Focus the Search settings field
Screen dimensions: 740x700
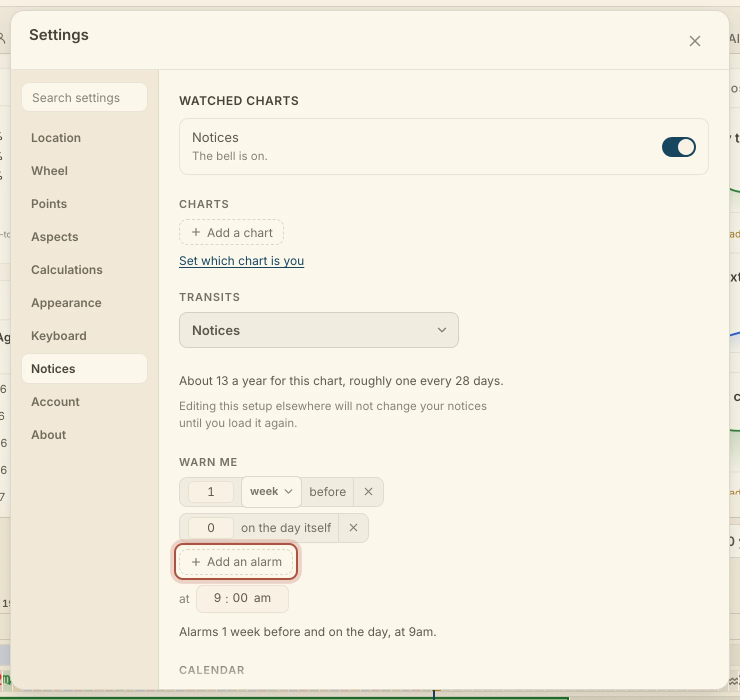click(x=84, y=97)
